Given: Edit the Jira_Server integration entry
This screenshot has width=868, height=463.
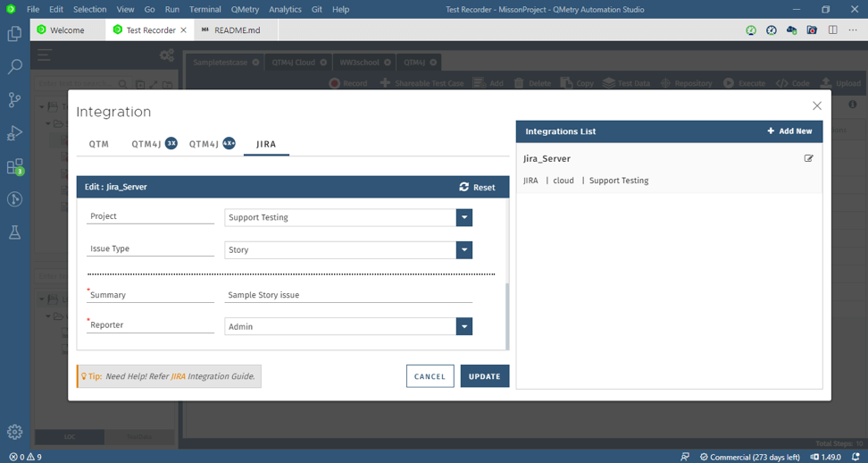Looking at the screenshot, I should pos(809,158).
